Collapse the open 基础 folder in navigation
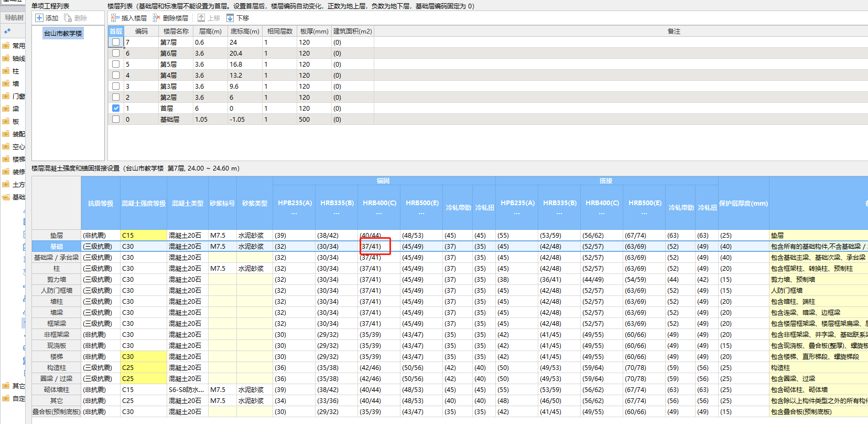Screen dimensions: 868x424 pos(6,197)
